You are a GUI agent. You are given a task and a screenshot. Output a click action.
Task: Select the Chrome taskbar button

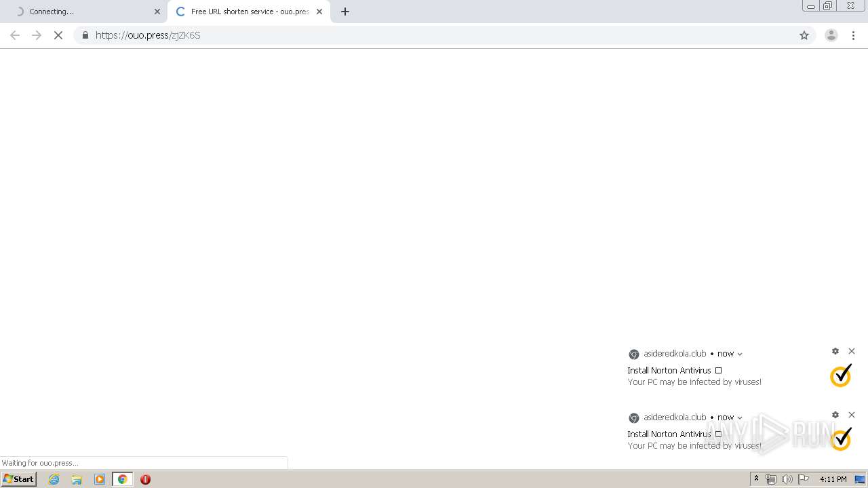point(123,479)
